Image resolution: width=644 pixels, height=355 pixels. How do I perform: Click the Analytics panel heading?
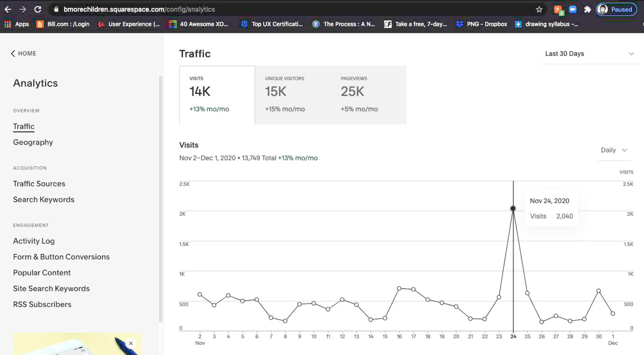coord(36,83)
